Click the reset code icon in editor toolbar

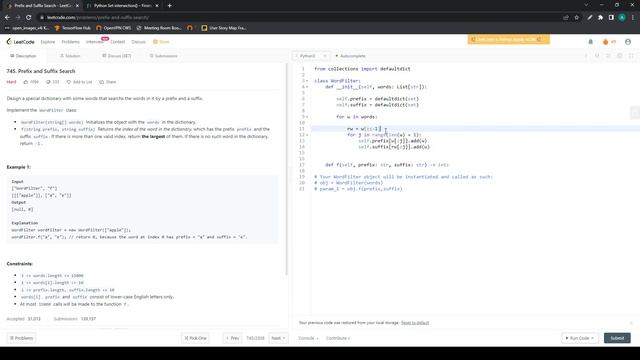[597, 56]
